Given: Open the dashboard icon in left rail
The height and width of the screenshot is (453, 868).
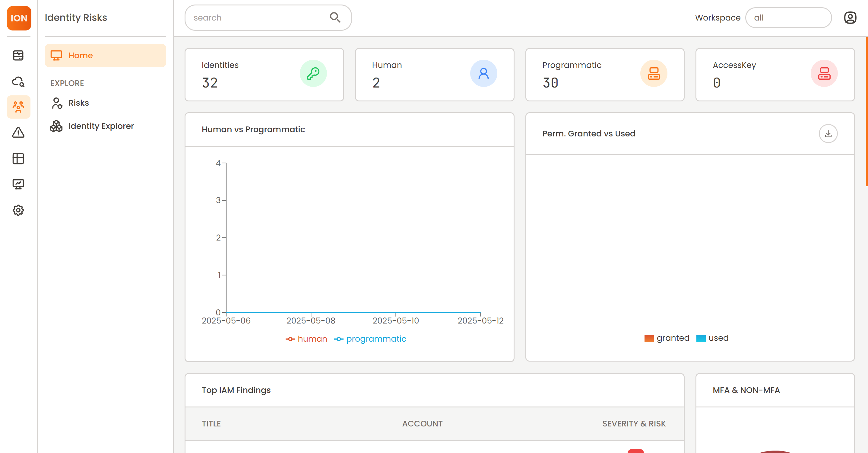Looking at the screenshot, I should tap(18, 55).
